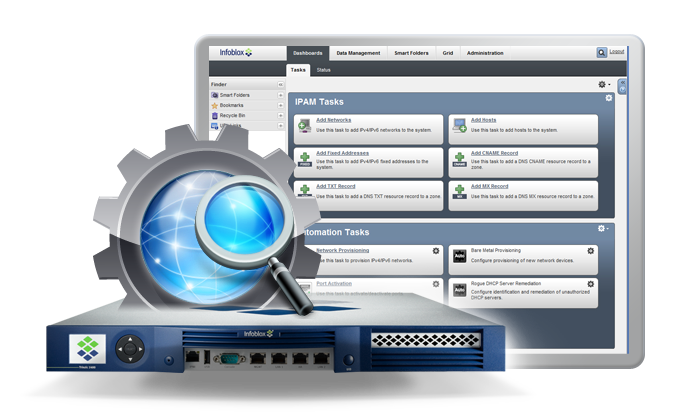Open the dashboard gear dropdown above IPAM Tasks
The image size is (700, 420).
(603, 85)
